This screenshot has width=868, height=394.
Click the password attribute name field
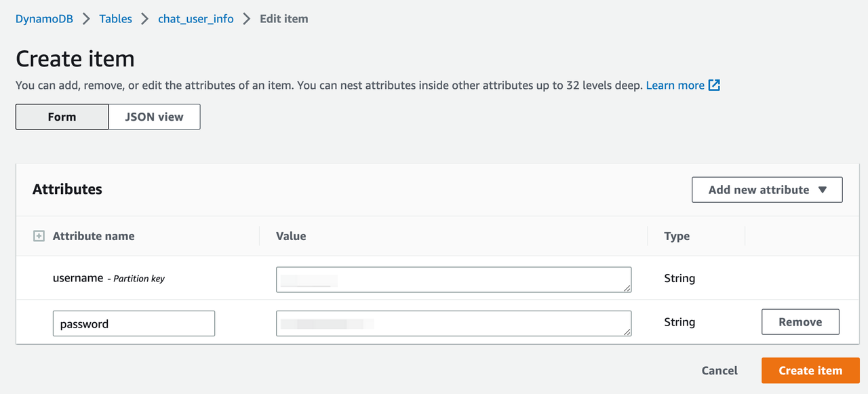coord(134,323)
